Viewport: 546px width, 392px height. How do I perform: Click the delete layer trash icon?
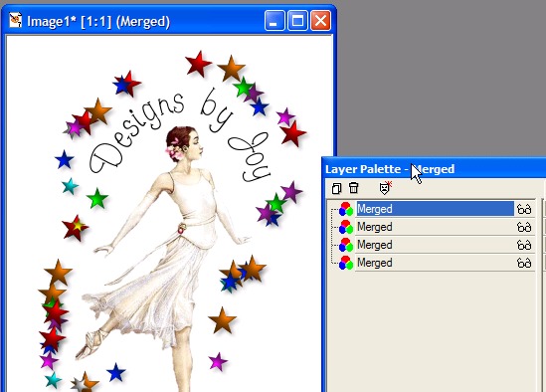pos(353,188)
